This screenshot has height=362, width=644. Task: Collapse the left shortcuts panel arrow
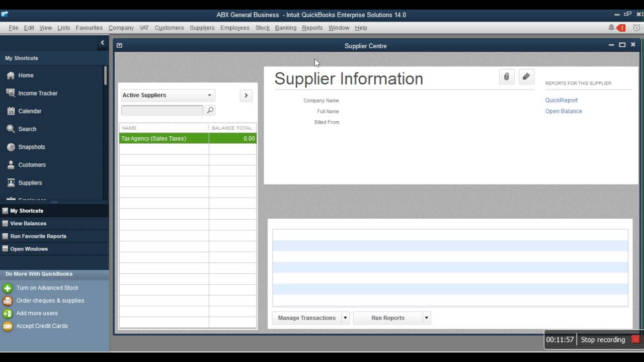[x=102, y=43]
